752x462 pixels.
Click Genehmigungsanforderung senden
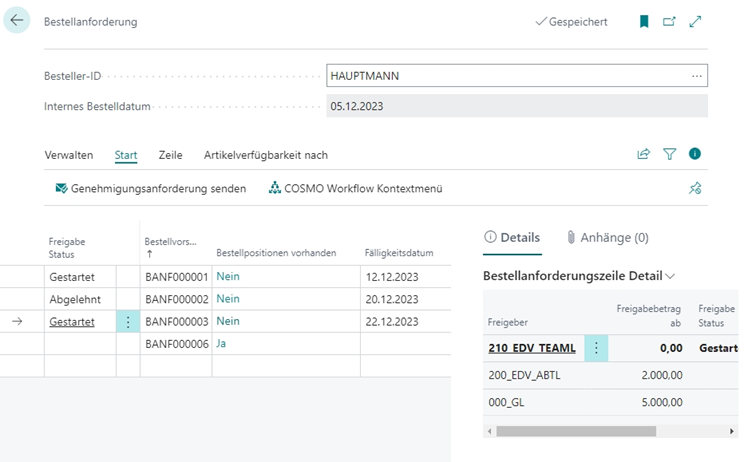point(150,188)
